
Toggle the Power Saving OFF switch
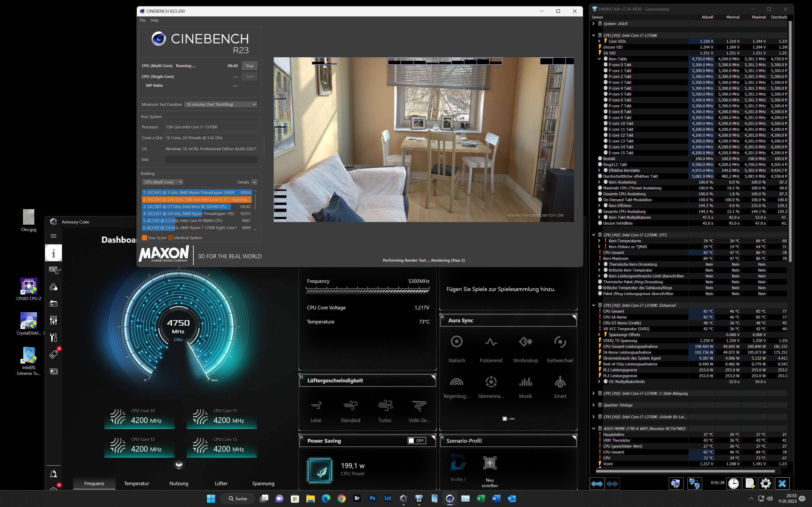pyautogui.click(x=416, y=441)
